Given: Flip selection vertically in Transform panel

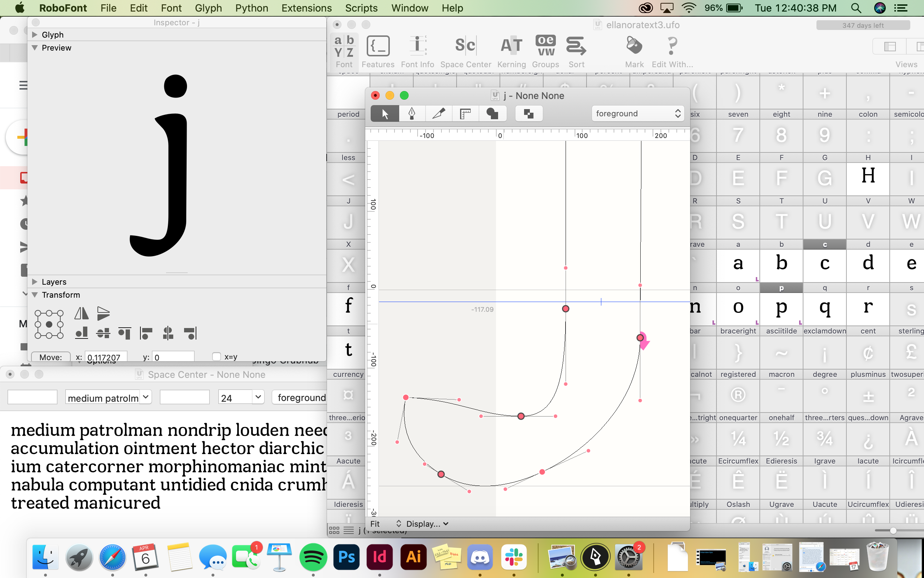Looking at the screenshot, I should [103, 314].
